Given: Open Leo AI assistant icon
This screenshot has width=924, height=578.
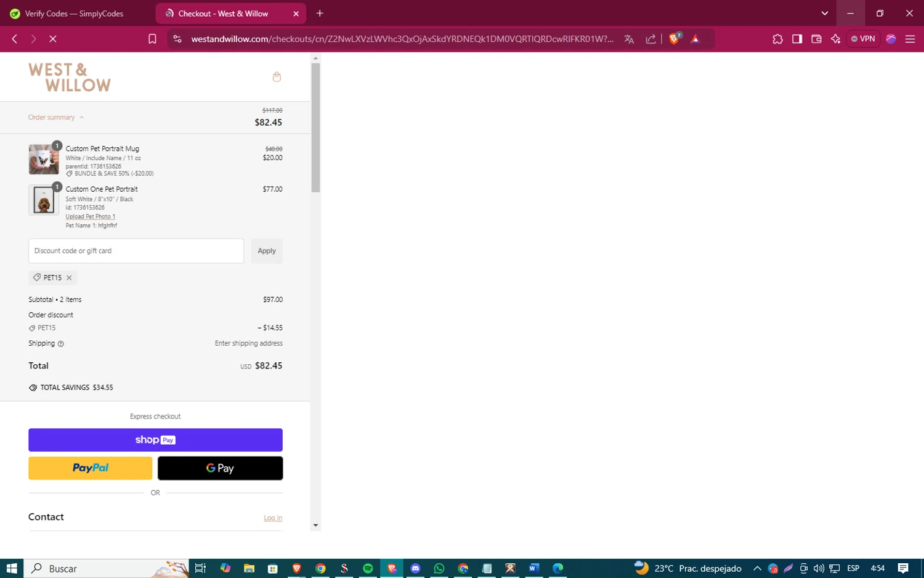Looking at the screenshot, I should pos(835,39).
